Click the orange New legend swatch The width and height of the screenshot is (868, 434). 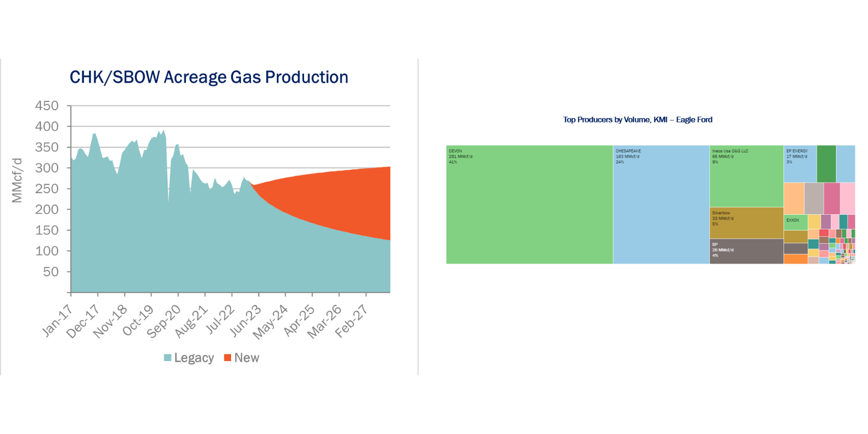[x=228, y=358]
